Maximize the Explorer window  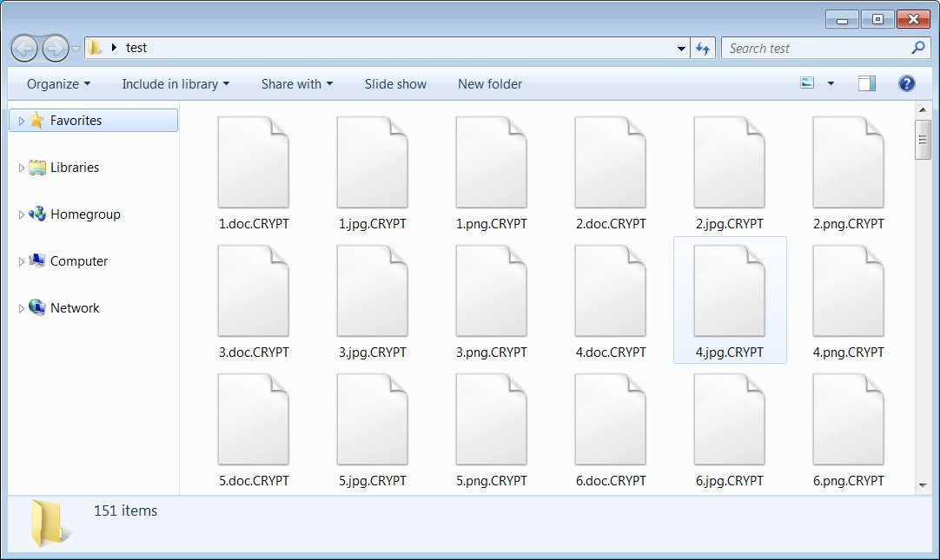[877, 20]
